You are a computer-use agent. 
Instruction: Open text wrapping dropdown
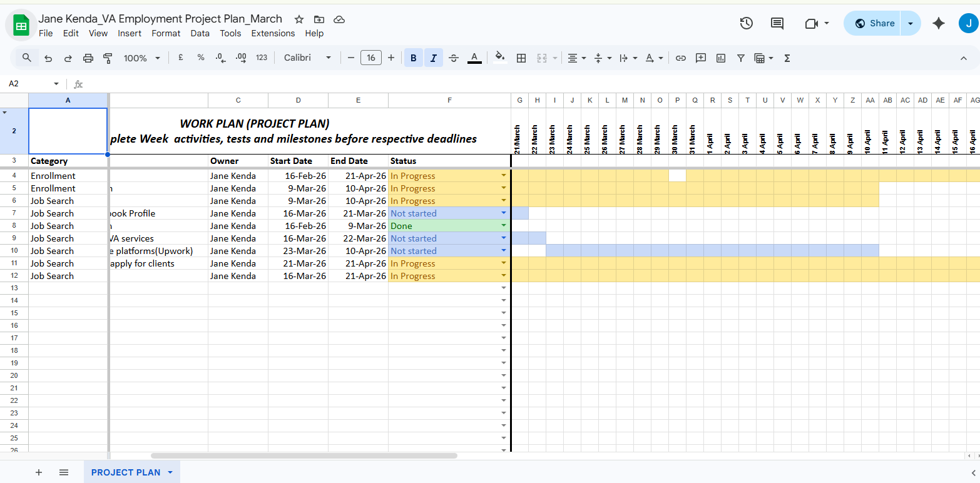click(628, 58)
